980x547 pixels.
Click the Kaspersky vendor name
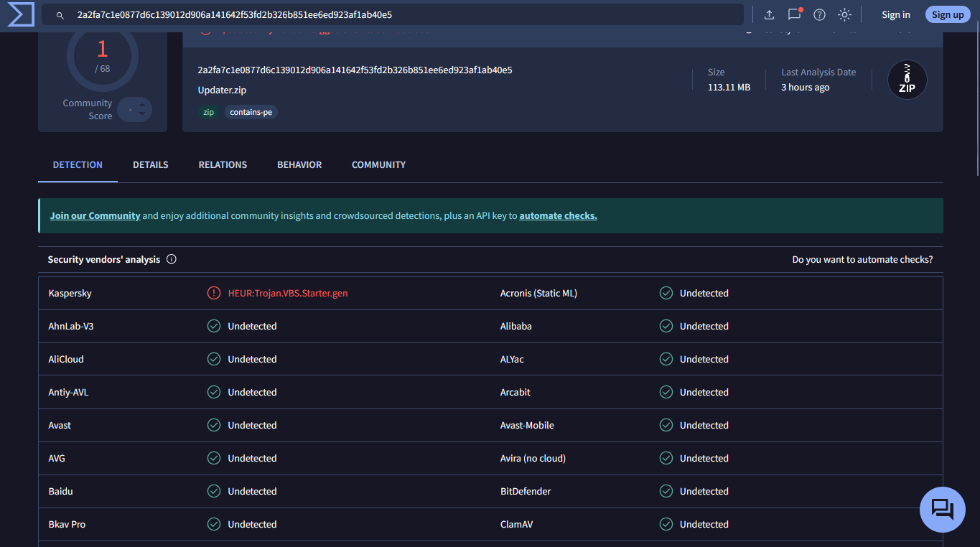click(x=70, y=293)
